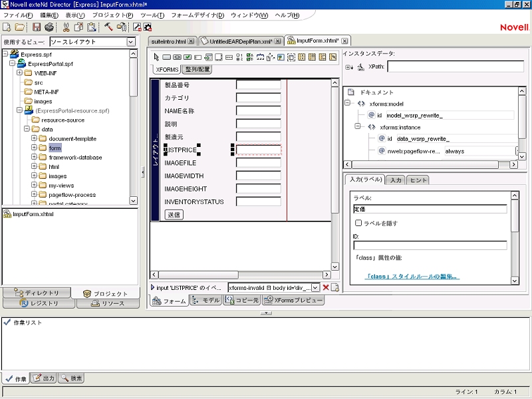The image size is (532, 399).
Task: Click the wrench icon with red N badge
Action: (x=137, y=27)
